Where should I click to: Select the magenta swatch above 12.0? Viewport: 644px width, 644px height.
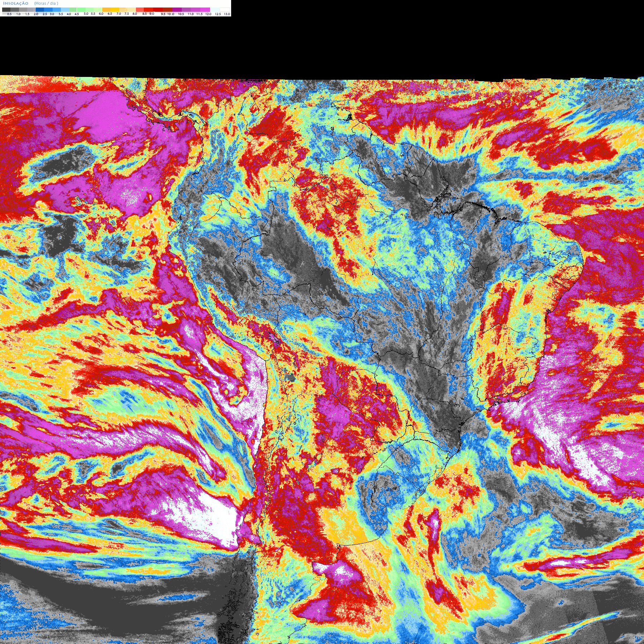(205, 10)
